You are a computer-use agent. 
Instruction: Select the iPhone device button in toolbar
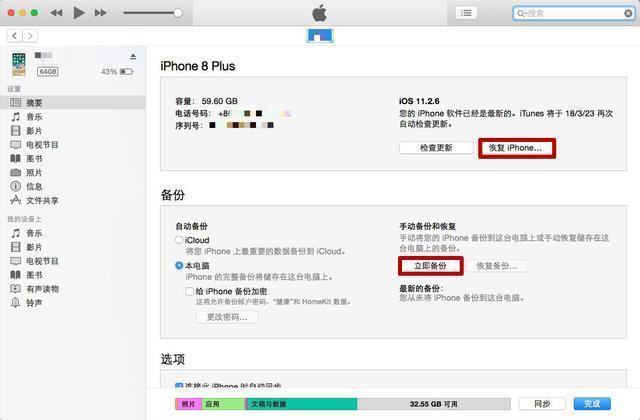pyautogui.click(x=320, y=36)
